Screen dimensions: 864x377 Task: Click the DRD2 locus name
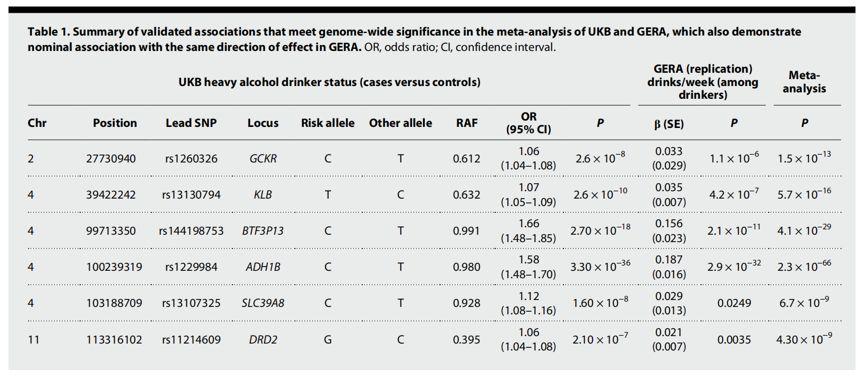pos(262,340)
